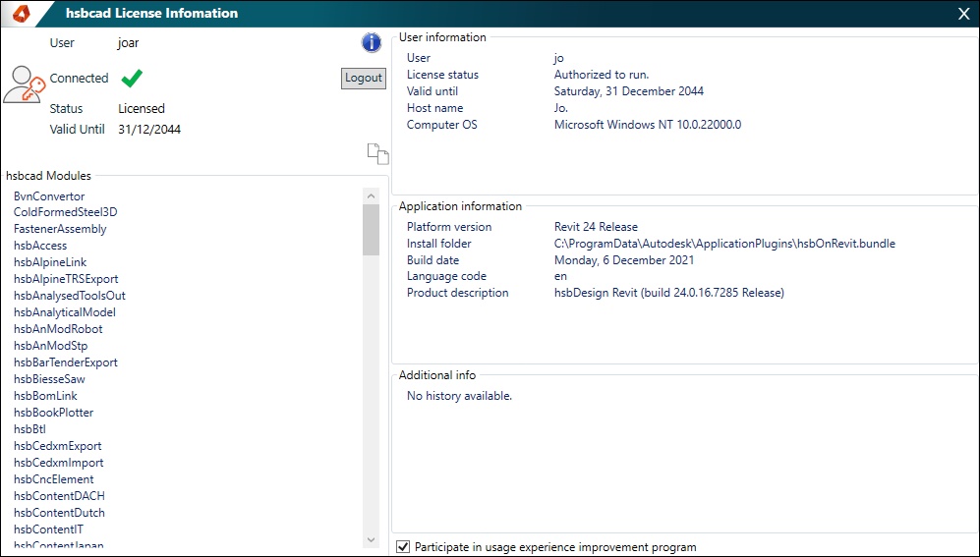Click the product description build text

tap(668, 293)
